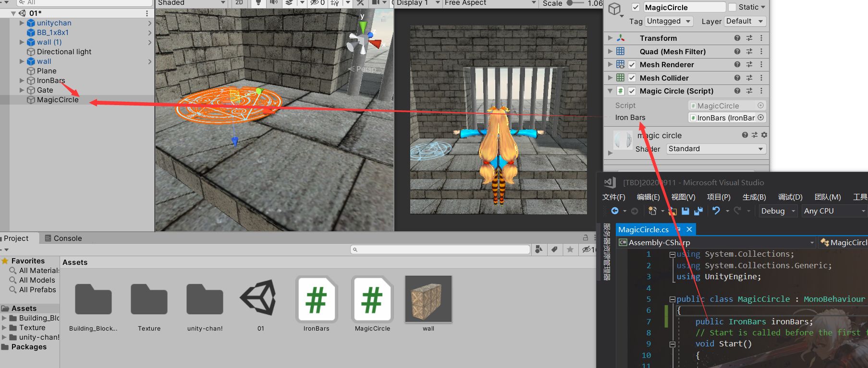Open Debug configuration dropdown in Visual Studio
The image size is (868, 368).
tap(778, 211)
